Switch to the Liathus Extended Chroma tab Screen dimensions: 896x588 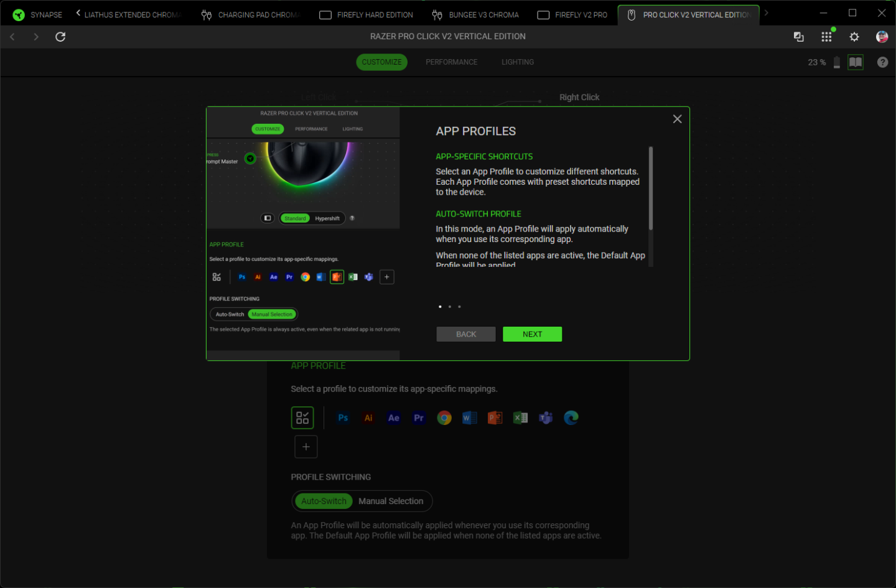133,14
